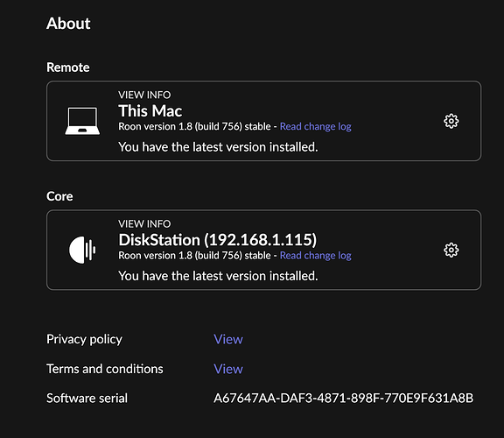
Task: Open settings gear for This Mac remote
Action: (451, 121)
